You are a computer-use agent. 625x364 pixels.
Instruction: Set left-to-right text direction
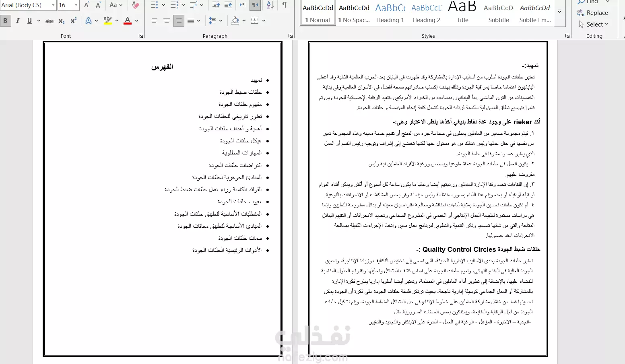[243, 5]
